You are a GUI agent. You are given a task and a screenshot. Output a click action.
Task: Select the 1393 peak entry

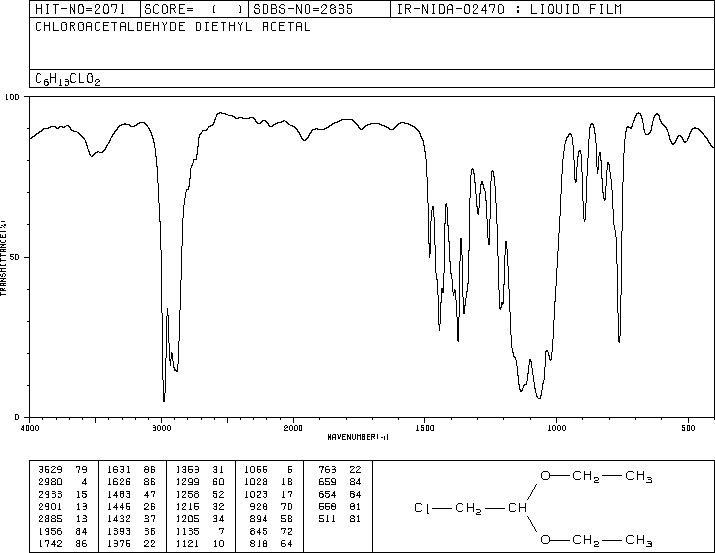click(x=131, y=531)
